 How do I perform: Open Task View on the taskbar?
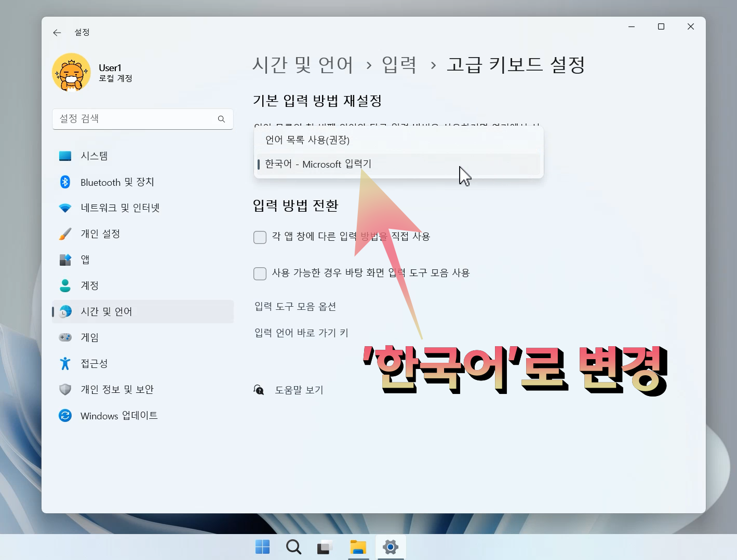pyautogui.click(x=325, y=547)
